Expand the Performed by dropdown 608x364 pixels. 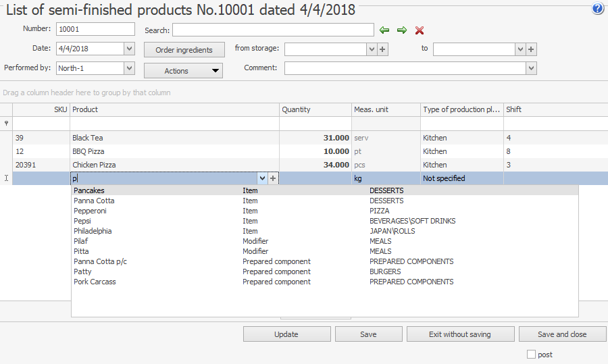129,68
